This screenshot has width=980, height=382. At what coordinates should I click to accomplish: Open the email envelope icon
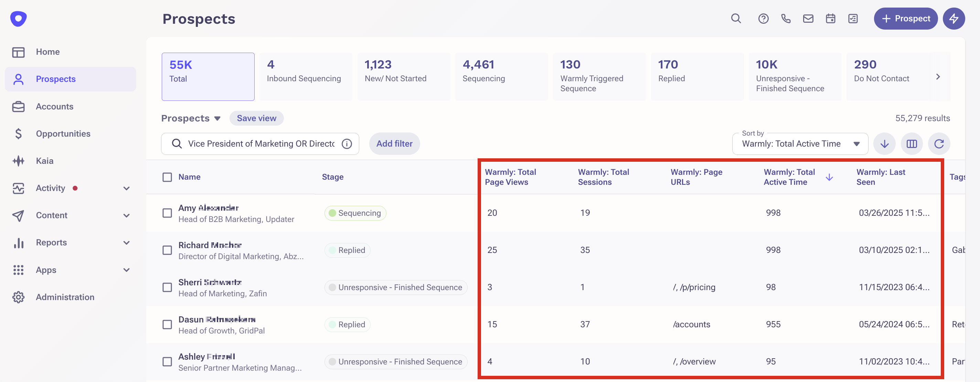click(x=808, y=18)
